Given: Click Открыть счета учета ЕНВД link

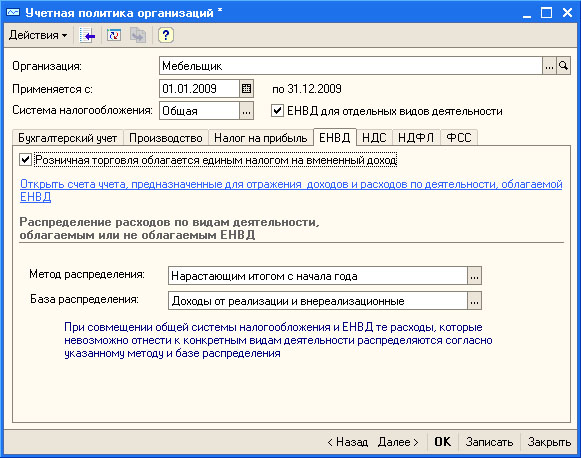Looking at the screenshot, I should pyautogui.click(x=291, y=190).
